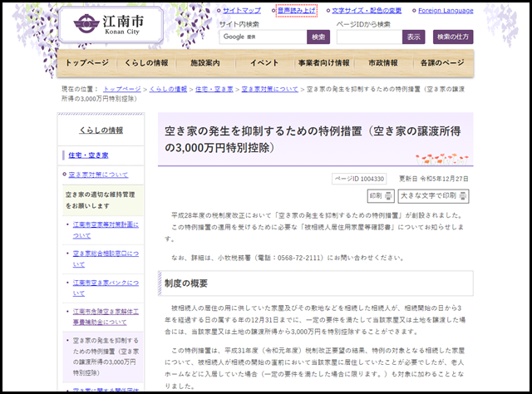Click the 大きな文字で印刷 button
532x394 pixels.
click(433, 196)
